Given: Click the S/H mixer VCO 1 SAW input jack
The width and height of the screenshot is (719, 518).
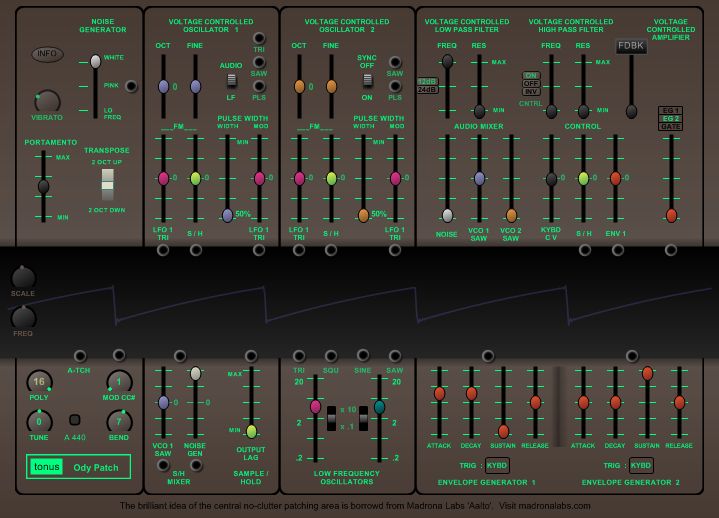Looking at the screenshot, I should click(163, 465).
